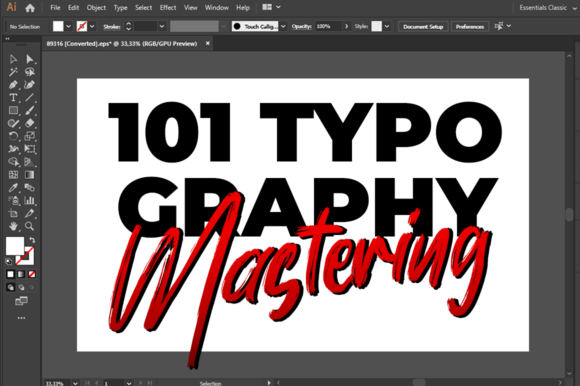Choose the Column Graph tool
This screenshot has width=580, height=386.
30,201
